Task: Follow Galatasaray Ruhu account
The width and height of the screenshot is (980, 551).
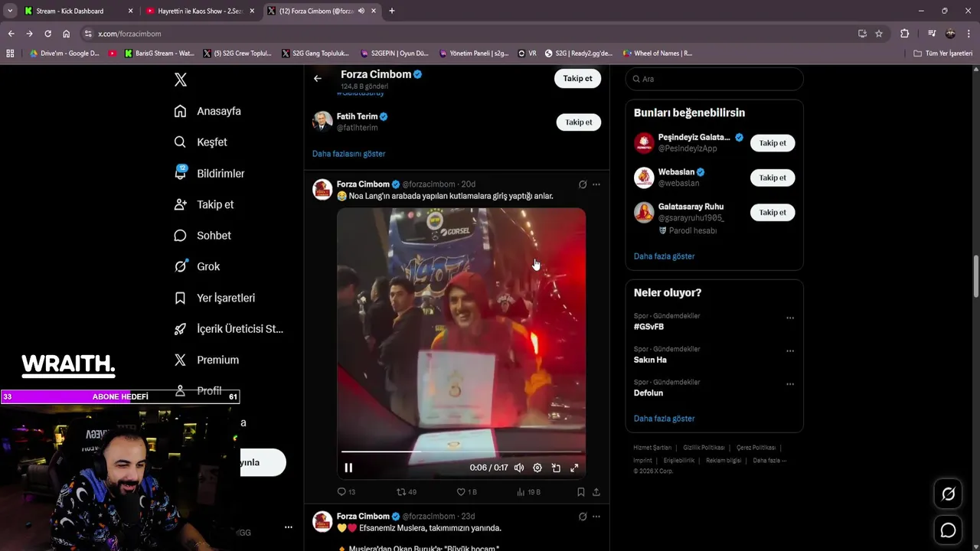Action: click(773, 212)
